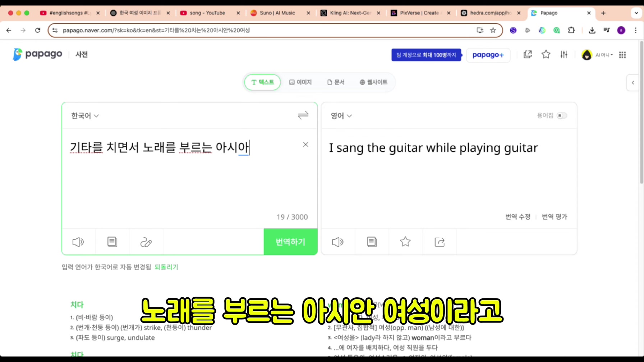This screenshot has height=362, width=644.
Task: Click the team account promotion banner
Action: pos(426,55)
